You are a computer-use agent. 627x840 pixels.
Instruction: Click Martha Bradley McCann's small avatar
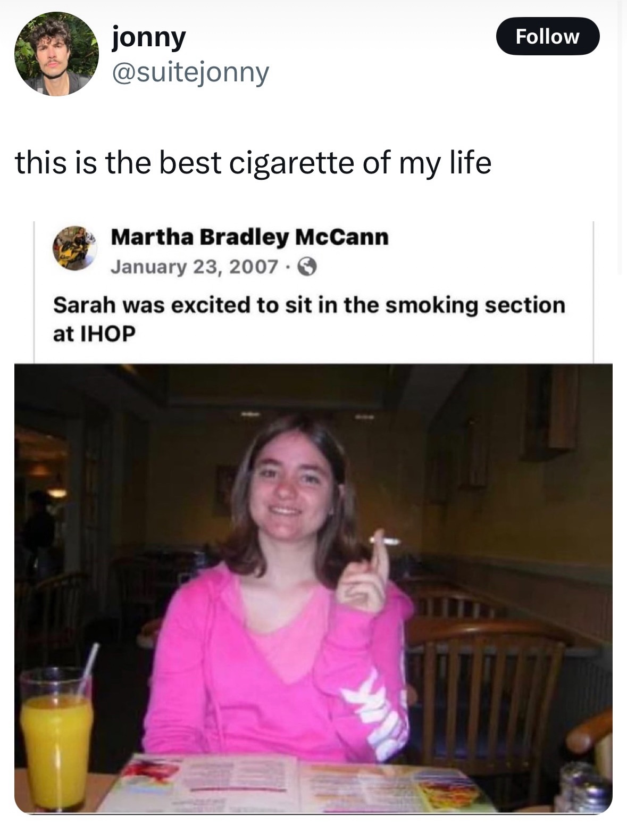[73, 248]
